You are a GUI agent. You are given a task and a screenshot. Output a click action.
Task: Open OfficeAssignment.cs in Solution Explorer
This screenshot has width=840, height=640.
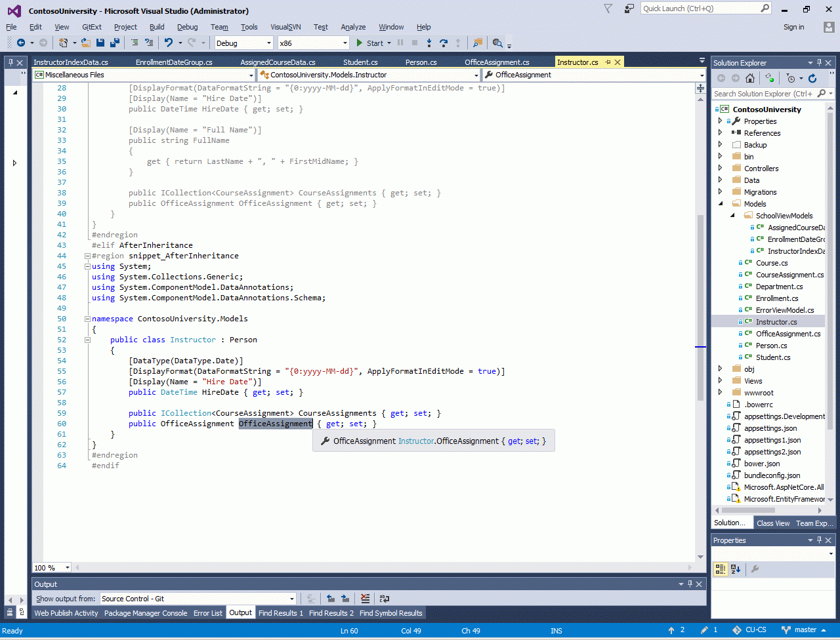pos(788,334)
